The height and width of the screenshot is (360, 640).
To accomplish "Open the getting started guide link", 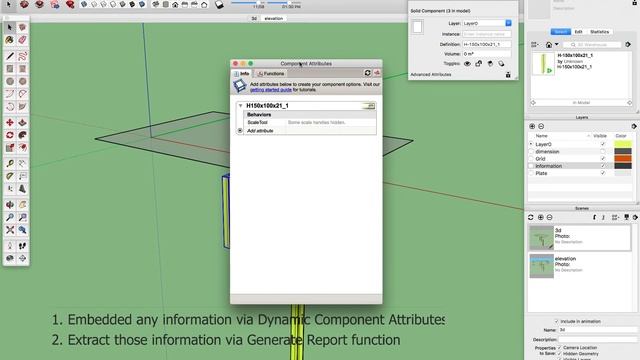I will [271, 90].
